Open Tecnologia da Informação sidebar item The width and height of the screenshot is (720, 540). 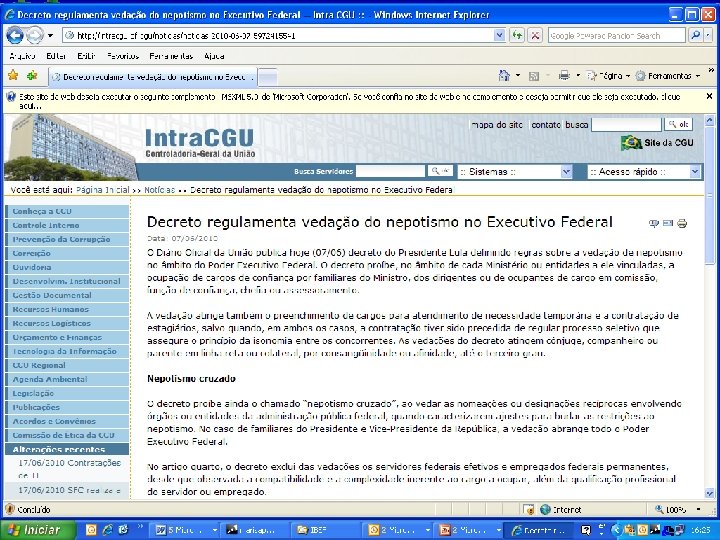[67, 351]
